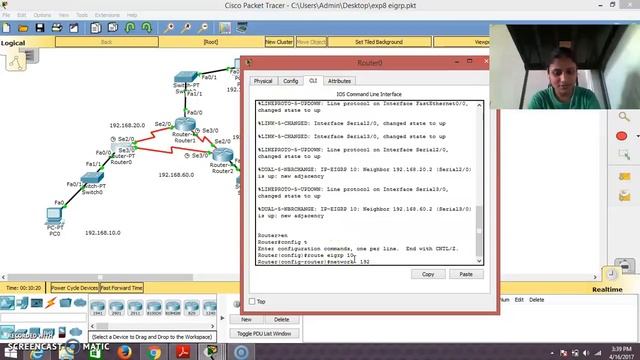Switch to Simulation mode tab icon
The image size is (640, 360).
click(x=625, y=266)
